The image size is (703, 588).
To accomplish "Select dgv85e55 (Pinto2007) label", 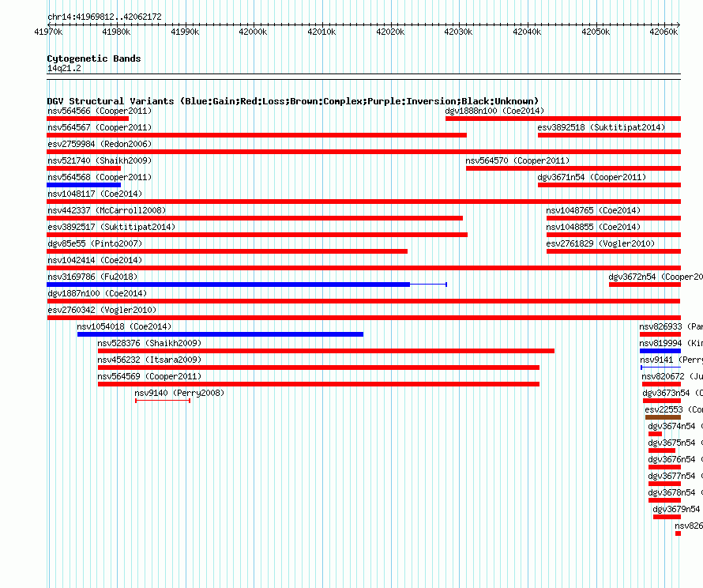I will click(x=95, y=243).
